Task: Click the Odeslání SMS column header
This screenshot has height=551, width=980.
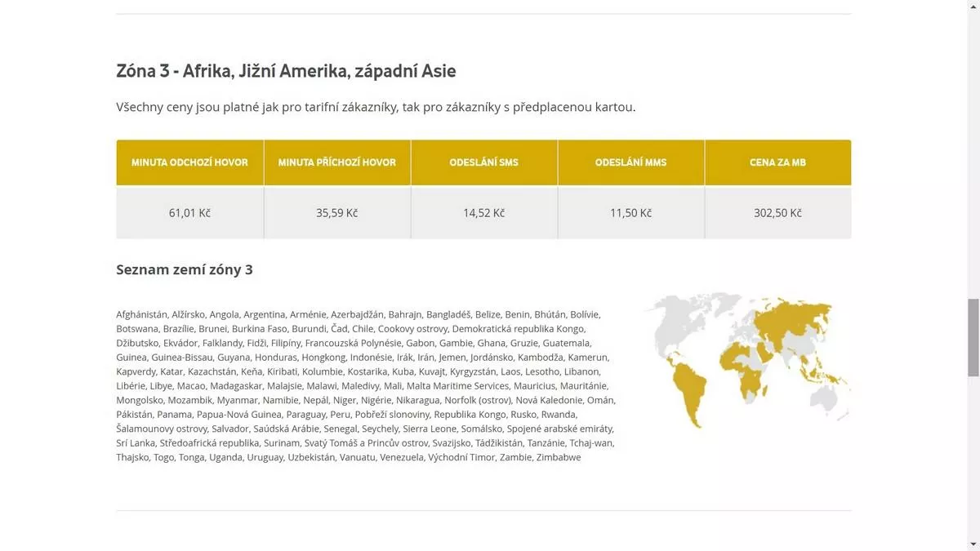Action: click(x=484, y=162)
